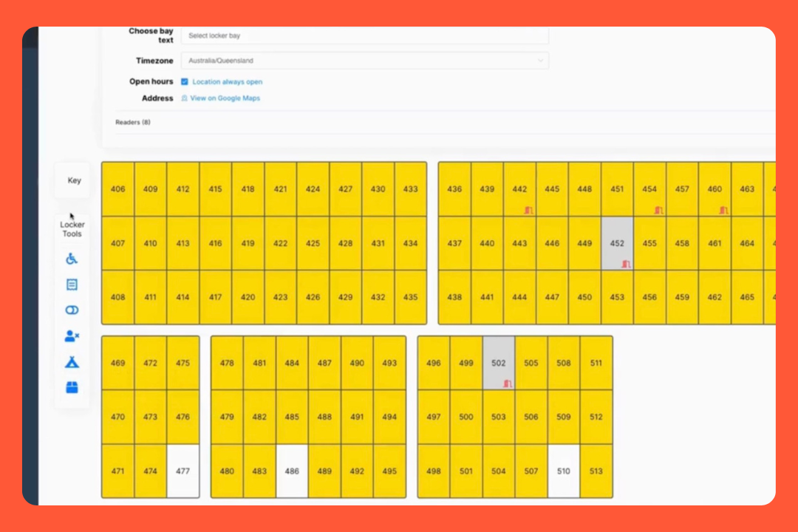Select locker 500
The image size is (798, 532).
[466, 417]
